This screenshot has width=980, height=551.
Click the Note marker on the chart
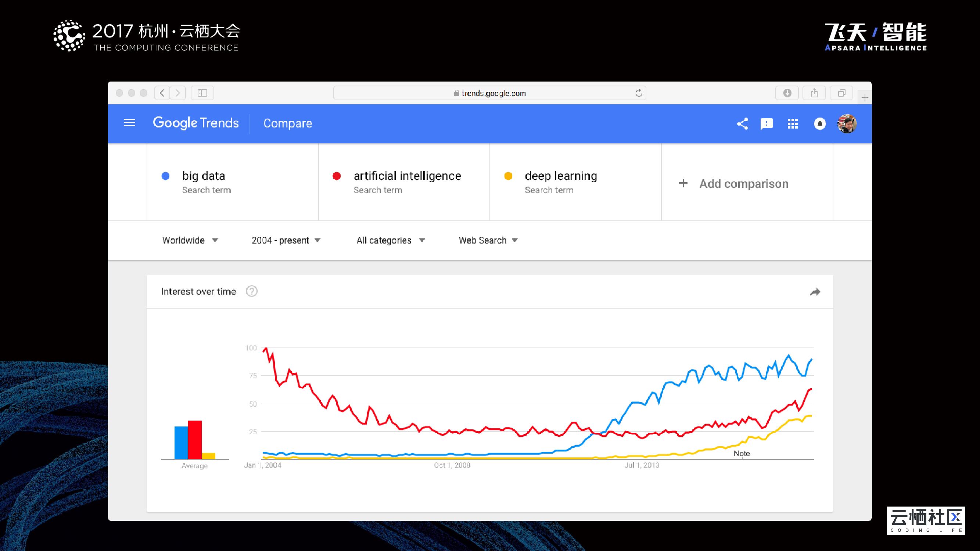click(x=742, y=454)
